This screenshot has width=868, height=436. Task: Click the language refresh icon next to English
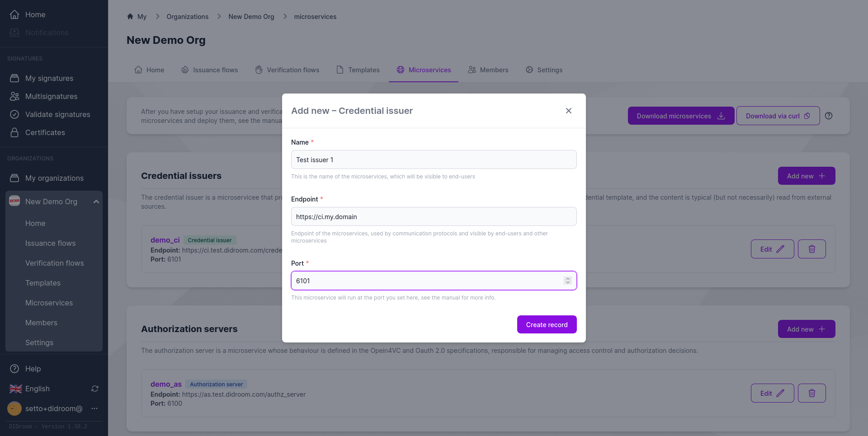(x=95, y=389)
